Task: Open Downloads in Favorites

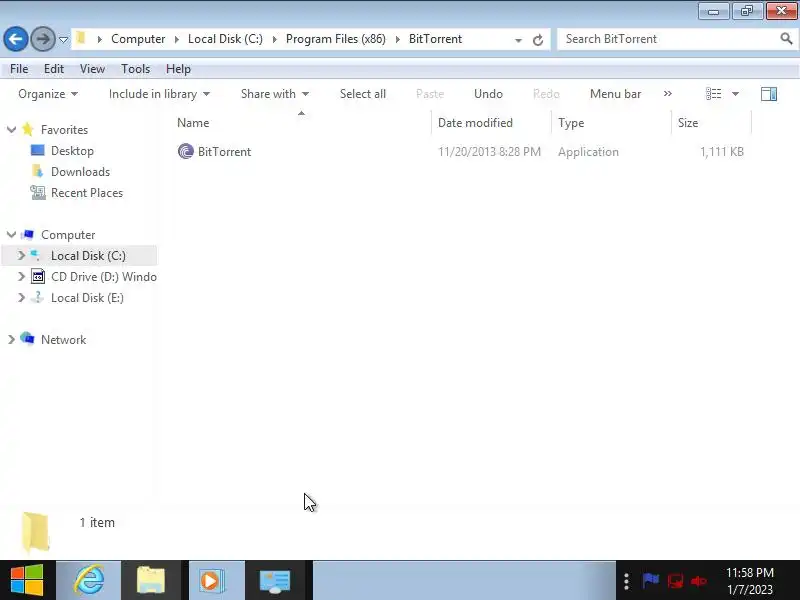Action: tap(80, 172)
